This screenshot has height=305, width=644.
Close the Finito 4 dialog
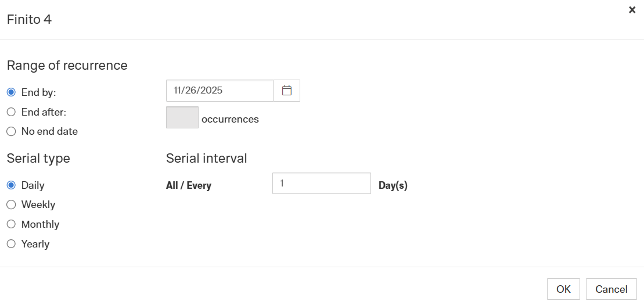632,10
